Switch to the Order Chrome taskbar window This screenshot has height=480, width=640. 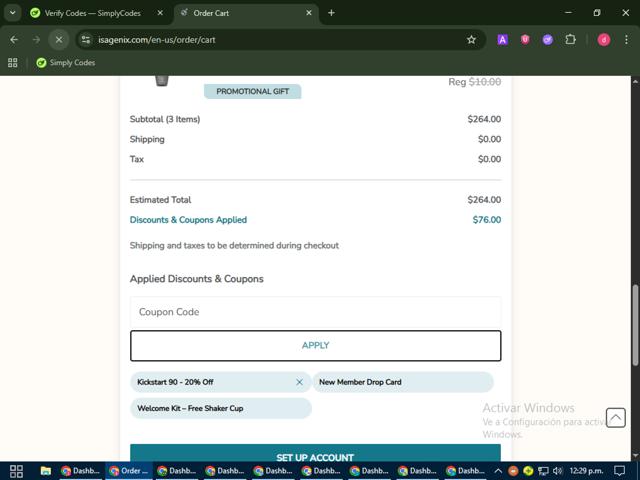pos(129,471)
